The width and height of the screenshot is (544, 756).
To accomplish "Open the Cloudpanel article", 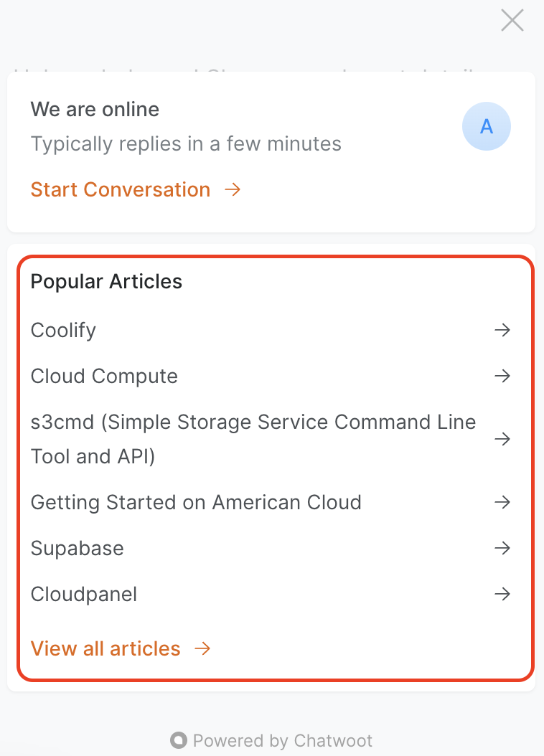I will pos(84,594).
